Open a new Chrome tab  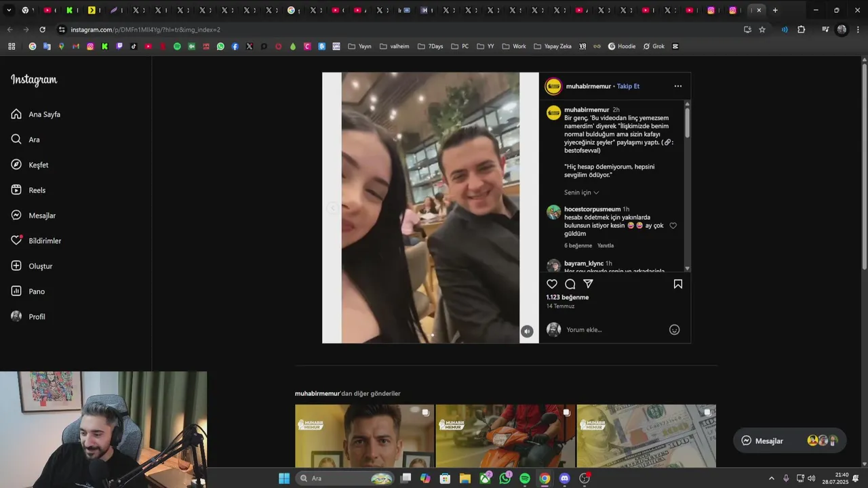pyautogui.click(x=775, y=10)
